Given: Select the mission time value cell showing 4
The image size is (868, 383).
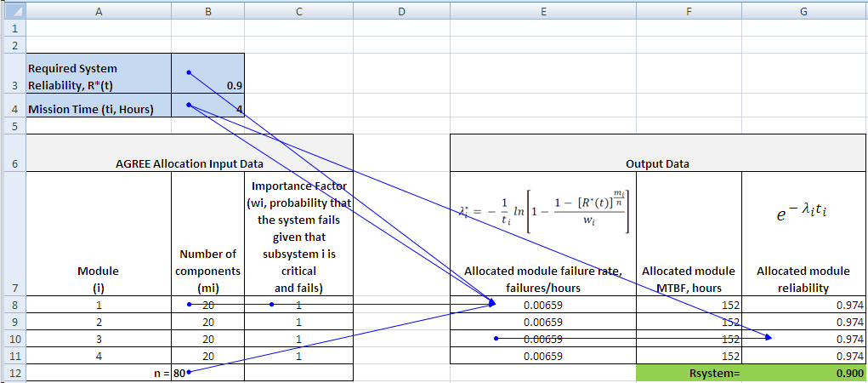Looking at the screenshot, I should 207,106.
